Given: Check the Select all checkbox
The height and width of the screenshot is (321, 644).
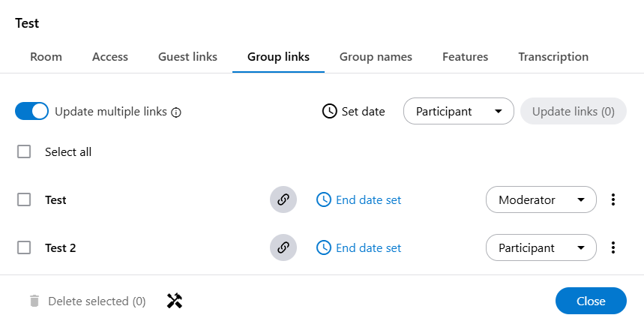Looking at the screenshot, I should click(x=24, y=152).
